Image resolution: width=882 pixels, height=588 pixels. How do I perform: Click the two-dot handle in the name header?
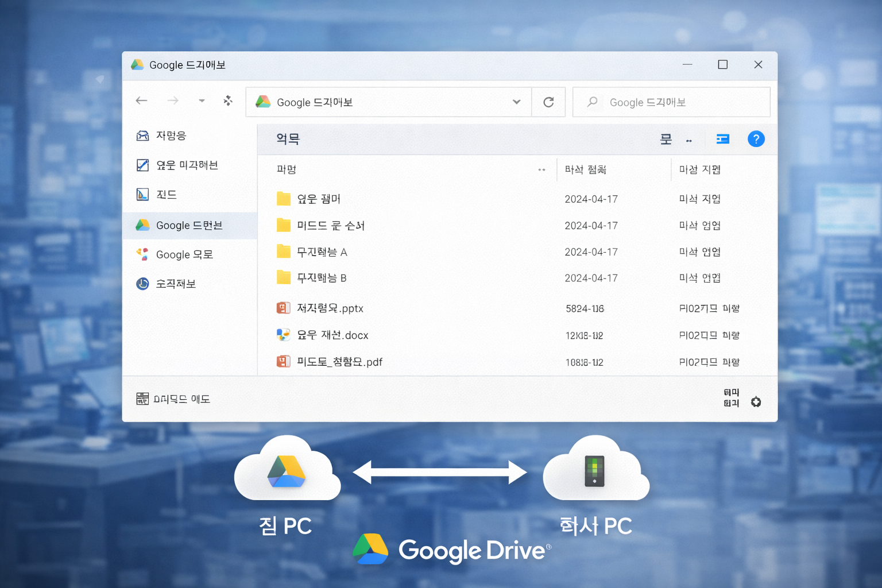[541, 170]
